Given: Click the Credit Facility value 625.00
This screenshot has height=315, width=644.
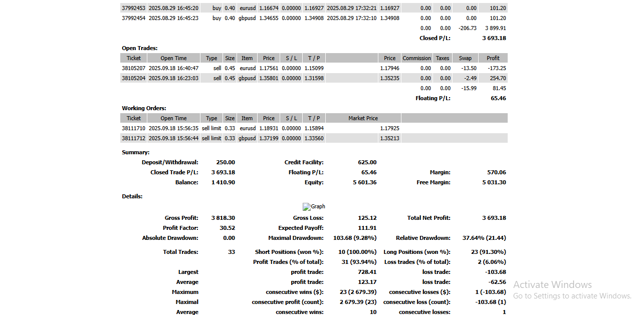Looking at the screenshot, I should 367,162.
